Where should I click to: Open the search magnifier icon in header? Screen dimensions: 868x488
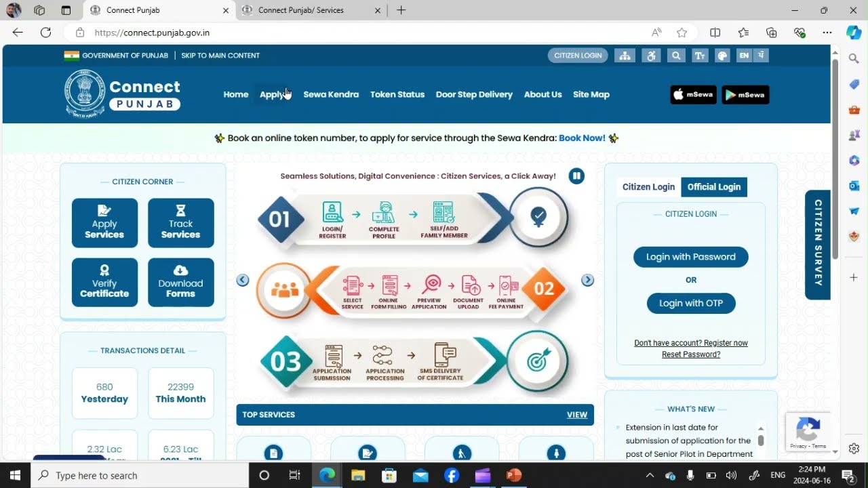click(675, 56)
